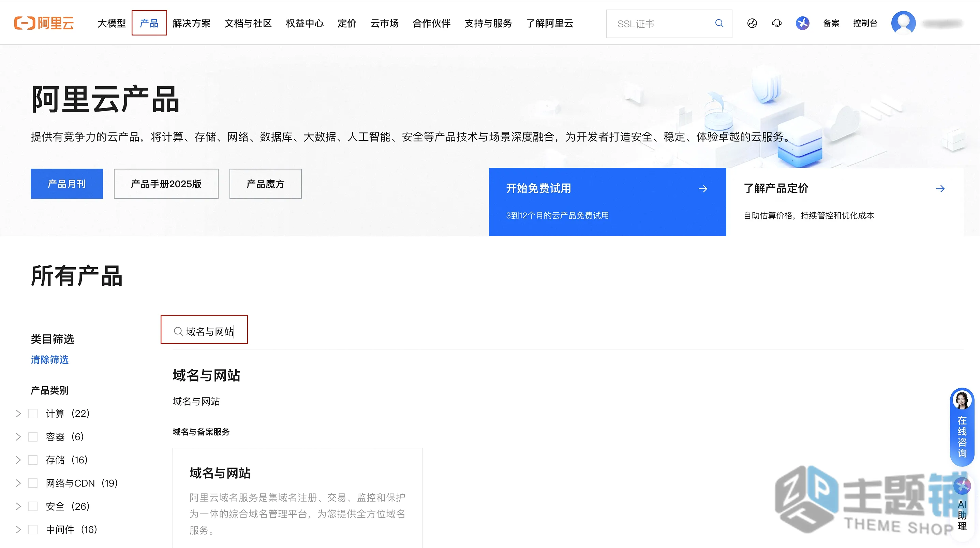
Task: Expand the 网络与CDN category chevron
Action: click(18, 483)
